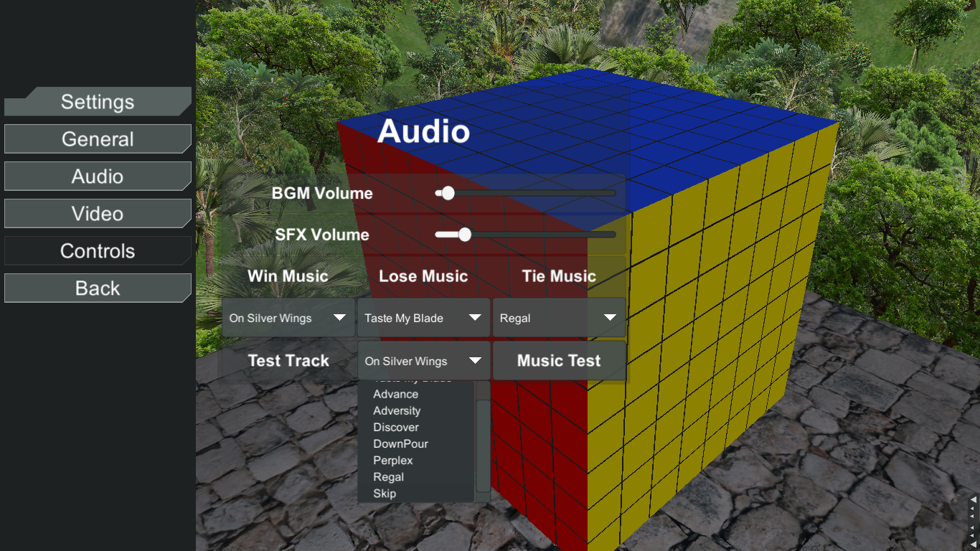This screenshot has height=551, width=980.
Task: Open the General settings menu
Action: click(98, 139)
